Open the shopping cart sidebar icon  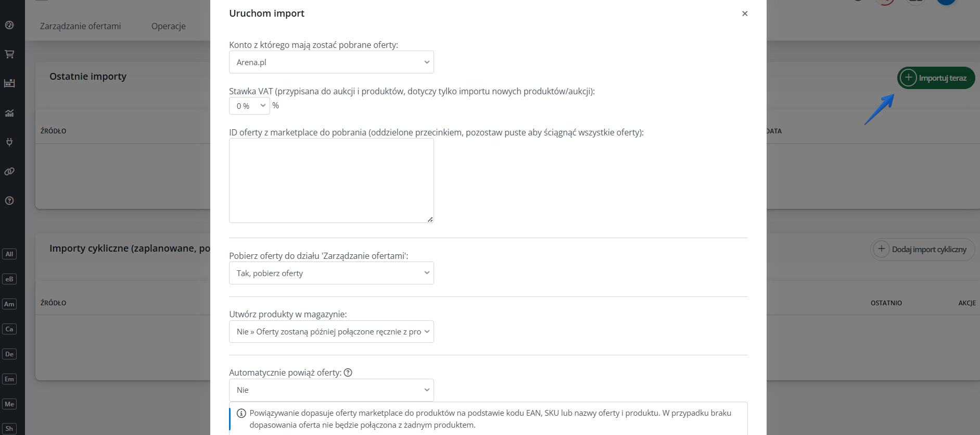(x=9, y=54)
